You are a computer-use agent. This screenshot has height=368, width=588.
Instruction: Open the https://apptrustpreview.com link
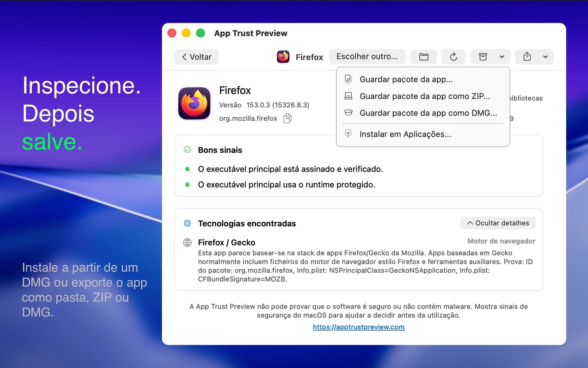pyautogui.click(x=359, y=327)
